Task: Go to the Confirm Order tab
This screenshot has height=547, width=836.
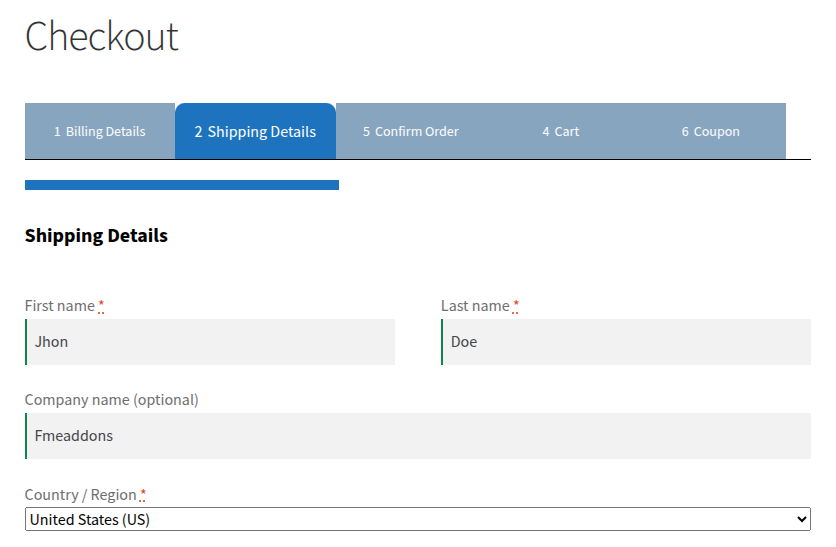Action: (411, 131)
